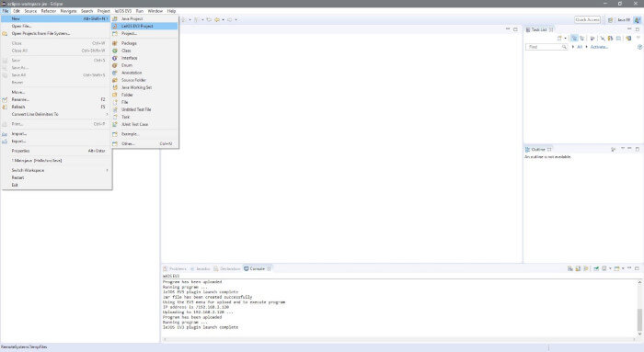Open the Help menu
The height and width of the screenshot is (352, 644).
[171, 11]
